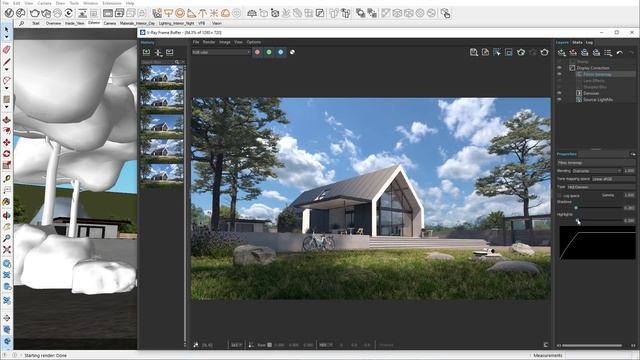
Task: Toggle the green channel button
Action: (269, 52)
